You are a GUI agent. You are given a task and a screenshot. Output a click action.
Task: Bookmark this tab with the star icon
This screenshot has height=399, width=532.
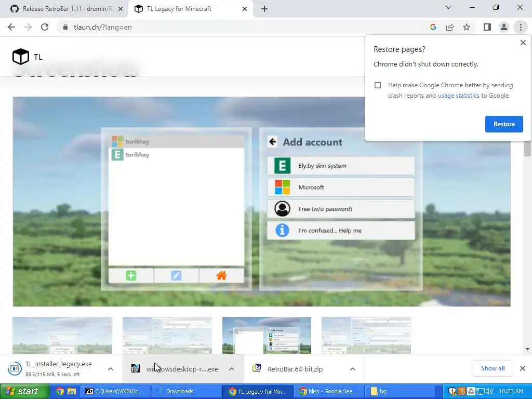[x=467, y=27]
